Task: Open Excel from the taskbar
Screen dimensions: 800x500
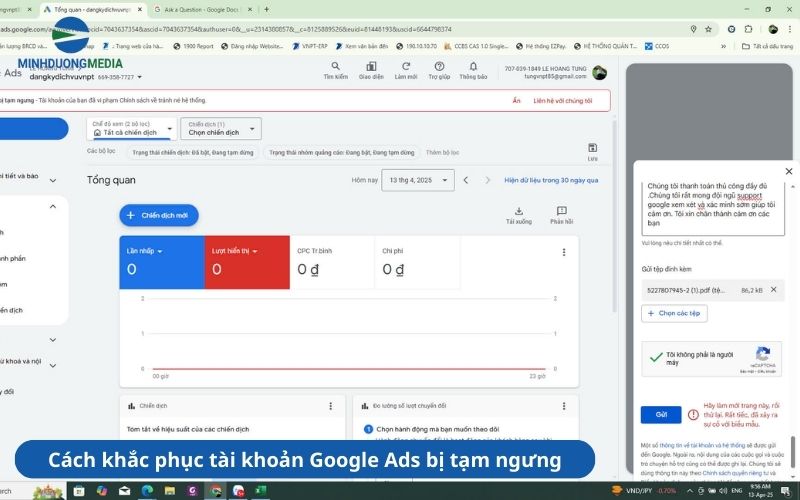Action: (260, 491)
